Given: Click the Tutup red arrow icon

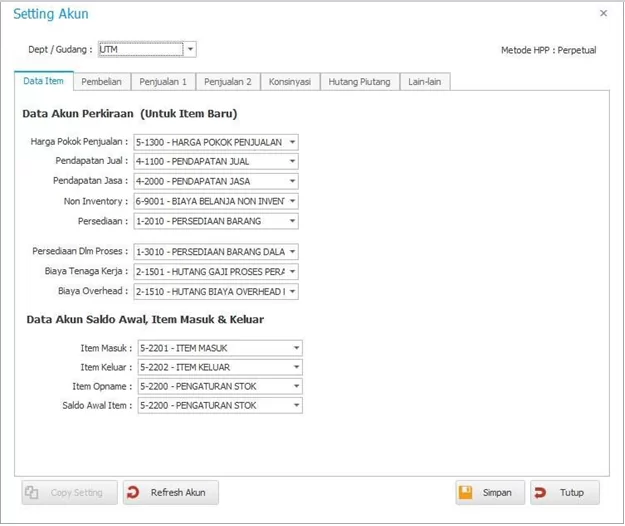Looking at the screenshot, I should pos(541,493).
